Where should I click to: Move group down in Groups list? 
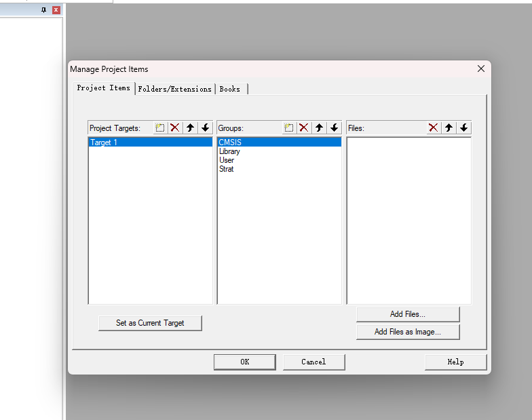coord(334,128)
